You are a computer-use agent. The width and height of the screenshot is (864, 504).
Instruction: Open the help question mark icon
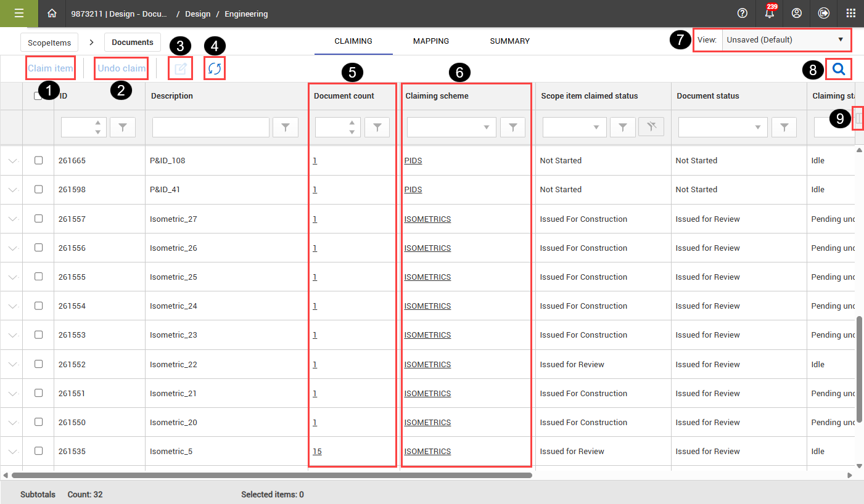coord(743,13)
